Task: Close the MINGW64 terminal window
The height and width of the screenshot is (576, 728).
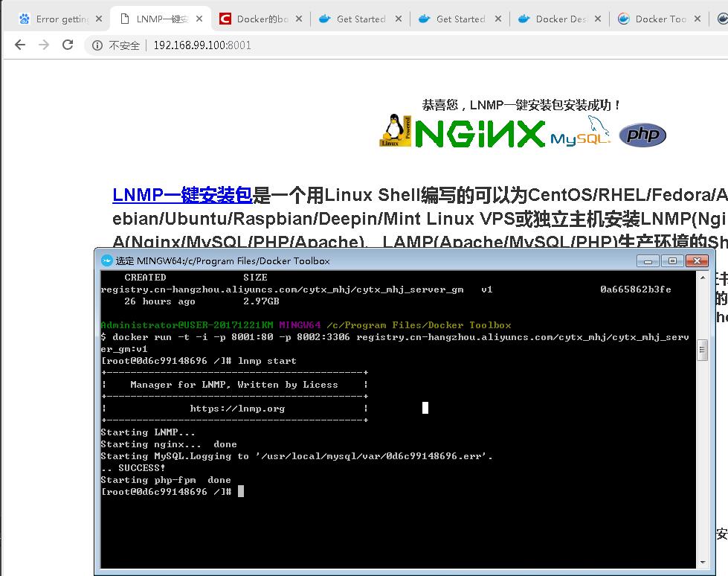Action: 697,261
